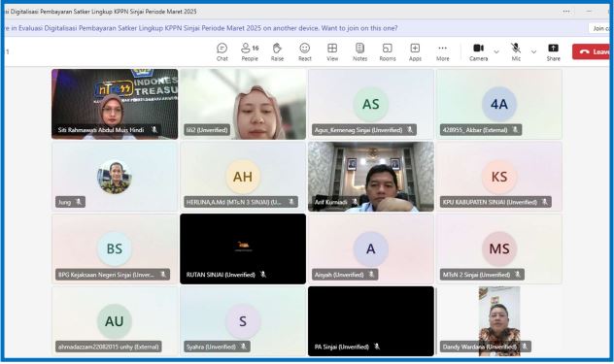Open the Chat panel
Viewport: 614px width, 364px height.
click(x=222, y=52)
